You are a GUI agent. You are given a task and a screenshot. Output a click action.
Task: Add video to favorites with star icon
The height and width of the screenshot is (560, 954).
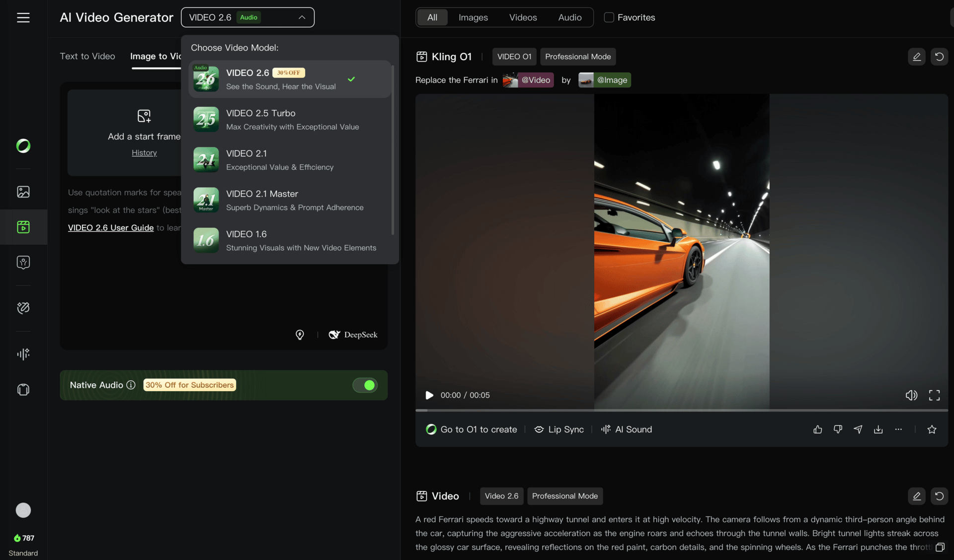pyautogui.click(x=932, y=429)
